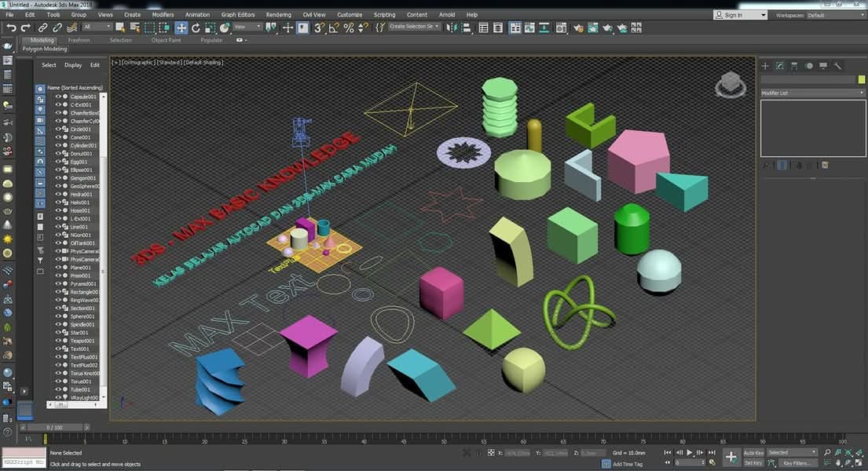Click the time slider showing 0 / 100
The image size is (868, 471).
(x=54, y=427)
